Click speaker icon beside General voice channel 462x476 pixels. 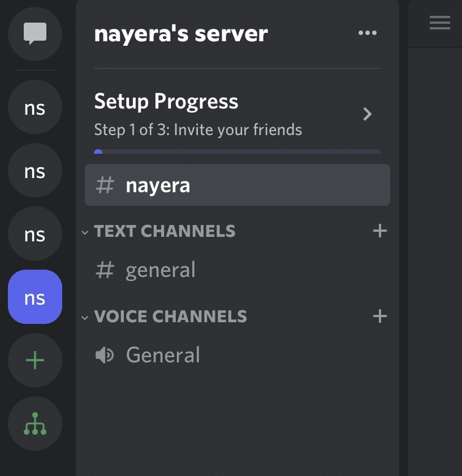pyautogui.click(x=105, y=355)
